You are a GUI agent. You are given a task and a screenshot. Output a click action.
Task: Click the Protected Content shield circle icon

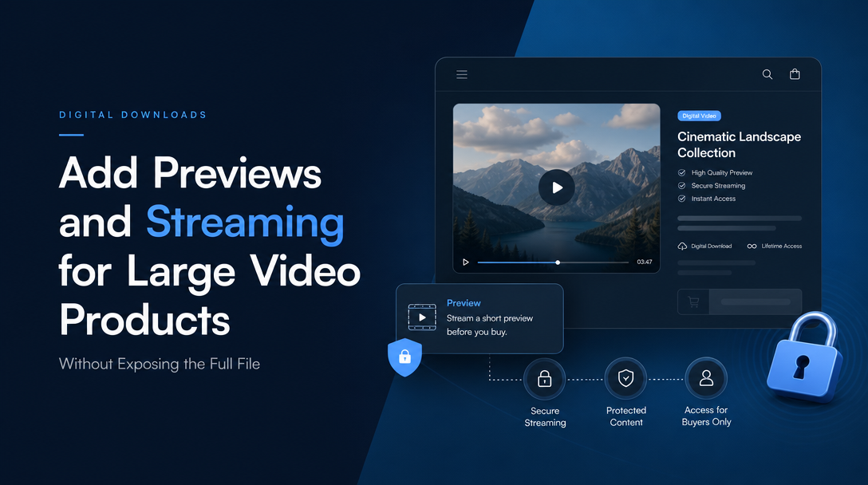click(x=625, y=378)
